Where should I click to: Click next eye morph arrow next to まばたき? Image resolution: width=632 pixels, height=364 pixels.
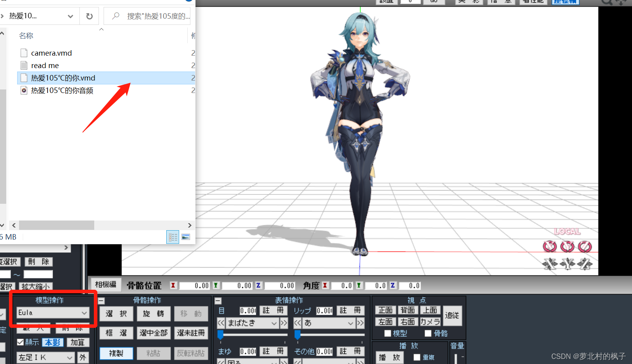[x=283, y=323]
